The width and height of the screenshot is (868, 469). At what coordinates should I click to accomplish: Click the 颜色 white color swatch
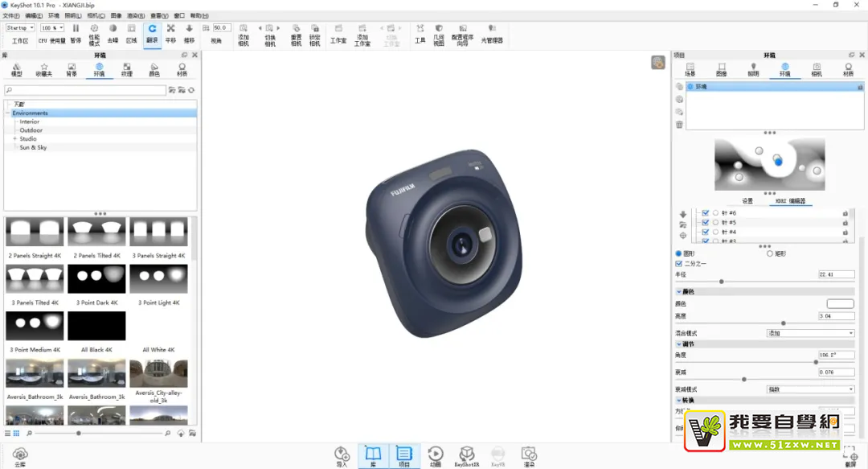coord(840,303)
